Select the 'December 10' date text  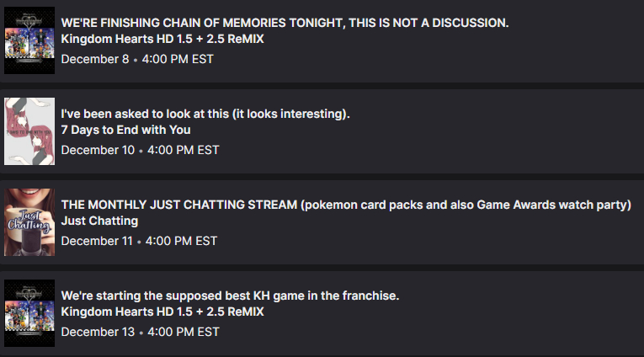tap(98, 150)
